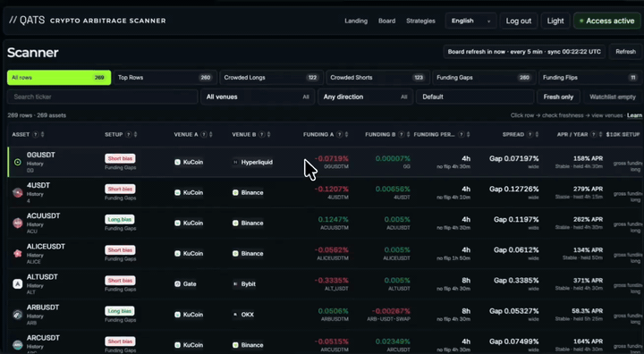Click the 0GUSDT asset coin icon
Image resolution: width=644 pixels, height=354 pixels.
(18, 162)
